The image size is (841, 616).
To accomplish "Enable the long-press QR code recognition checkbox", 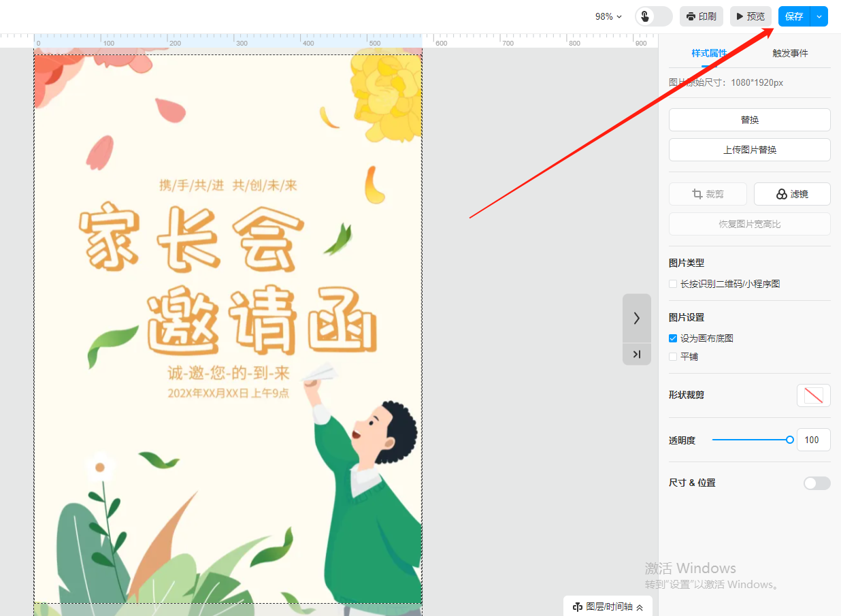I will [x=673, y=284].
